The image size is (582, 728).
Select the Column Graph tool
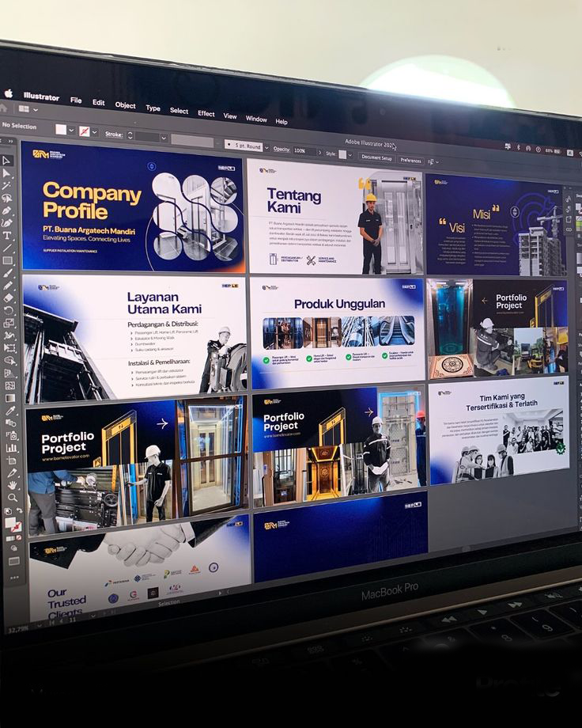[11, 448]
